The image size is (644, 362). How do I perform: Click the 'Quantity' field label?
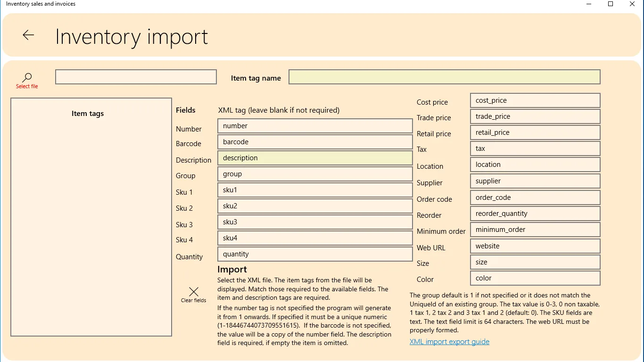pyautogui.click(x=190, y=257)
